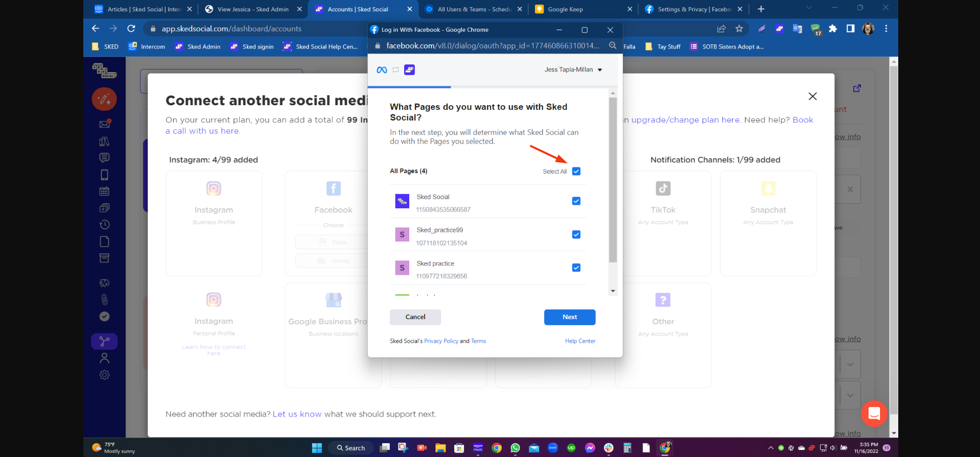The height and width of the screenshot is (457, 980).
Task: Switch to View Jessica - Sked Admin tab
Action: pos(253,9)
